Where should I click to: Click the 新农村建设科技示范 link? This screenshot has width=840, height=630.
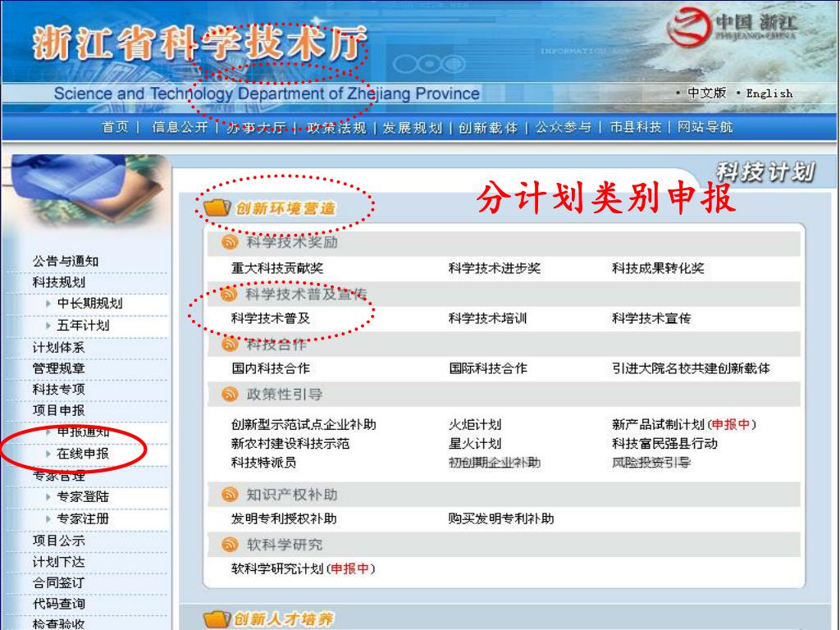click(290, 444)
